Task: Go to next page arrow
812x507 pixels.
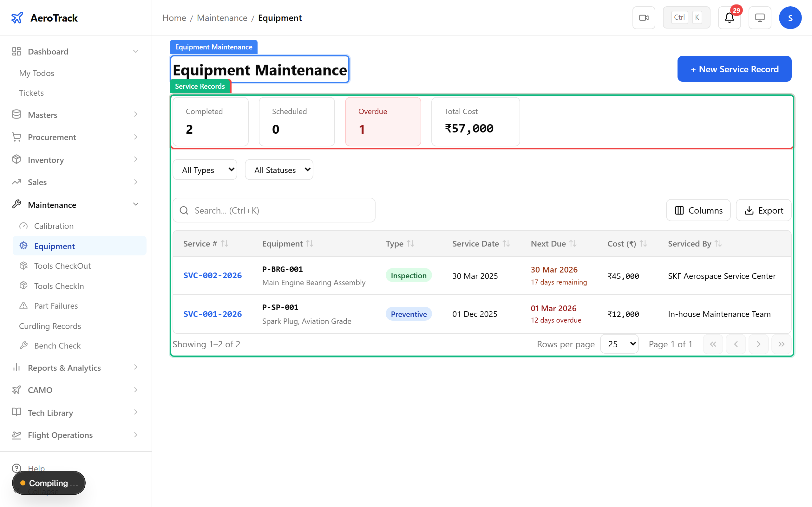Action: 758,344
